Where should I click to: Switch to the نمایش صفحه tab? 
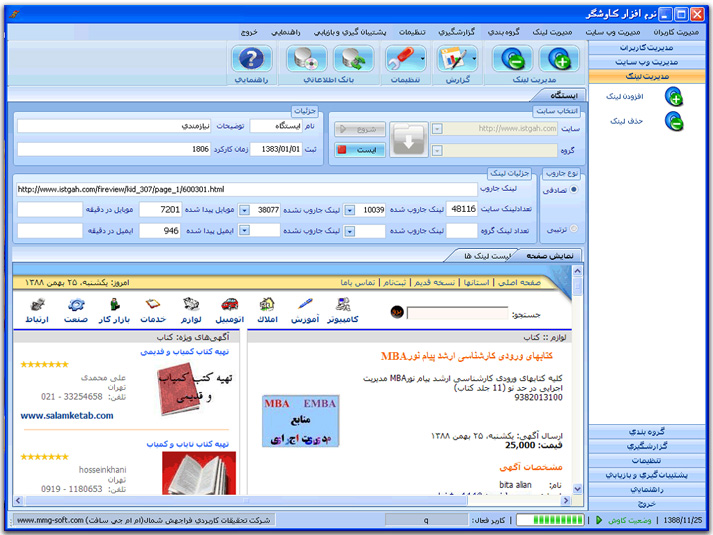click(x=550, y=256)
